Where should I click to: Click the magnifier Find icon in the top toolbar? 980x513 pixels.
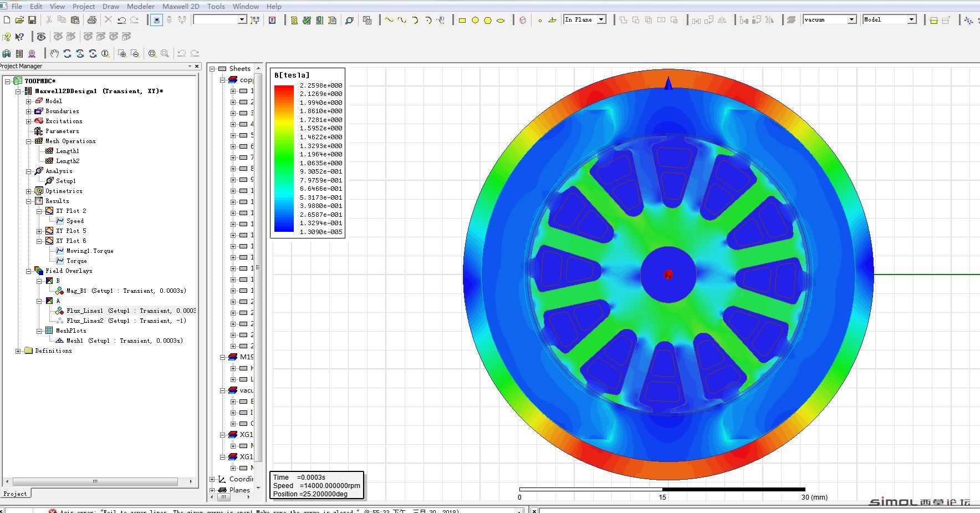349,20
